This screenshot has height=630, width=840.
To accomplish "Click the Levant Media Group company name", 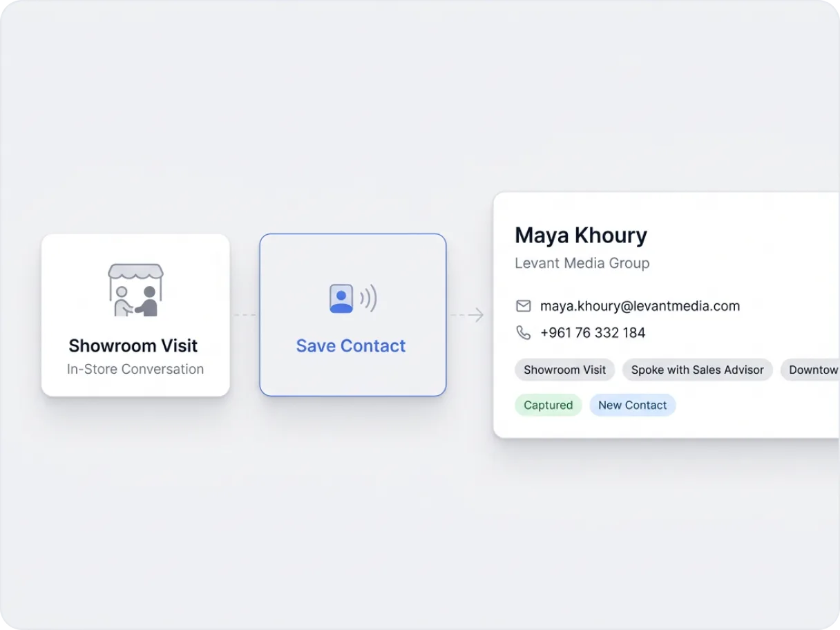I will 582,263.
